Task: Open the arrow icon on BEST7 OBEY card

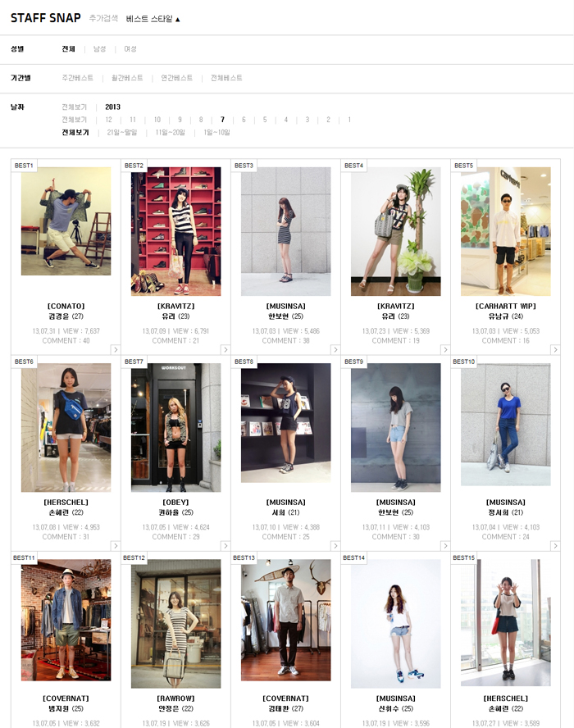Action: tap(225, 546)
